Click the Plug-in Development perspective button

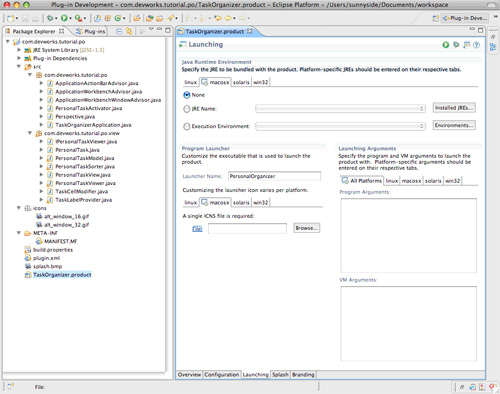pos(465,18)
